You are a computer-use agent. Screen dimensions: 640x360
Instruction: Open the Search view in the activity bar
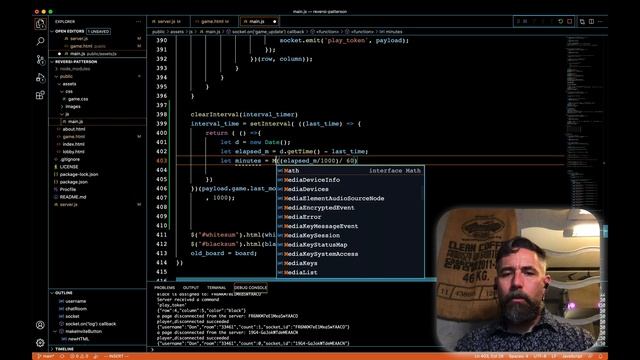[x=40, y=41]
